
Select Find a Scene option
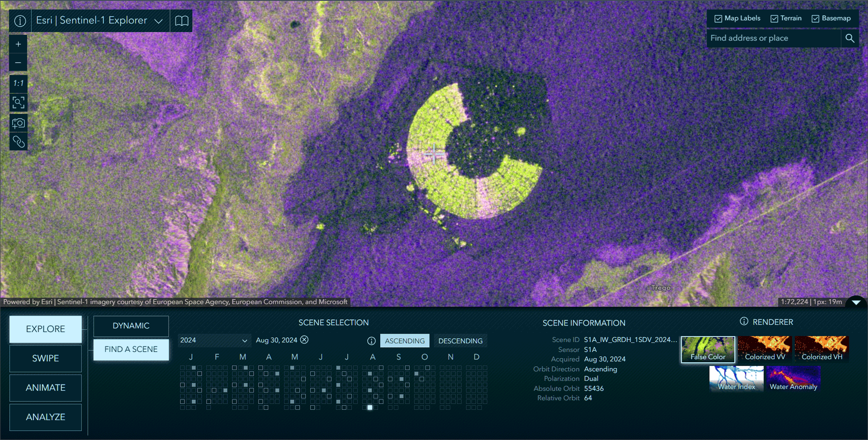(131, 350)
